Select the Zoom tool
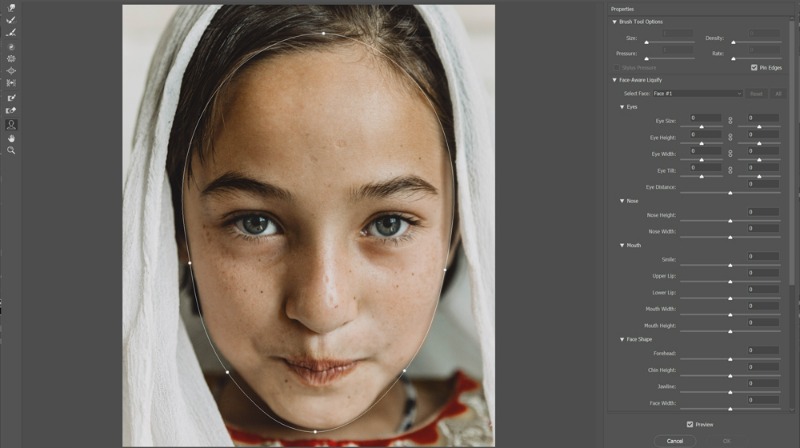800x448 pixels. (x=11, y=150)
